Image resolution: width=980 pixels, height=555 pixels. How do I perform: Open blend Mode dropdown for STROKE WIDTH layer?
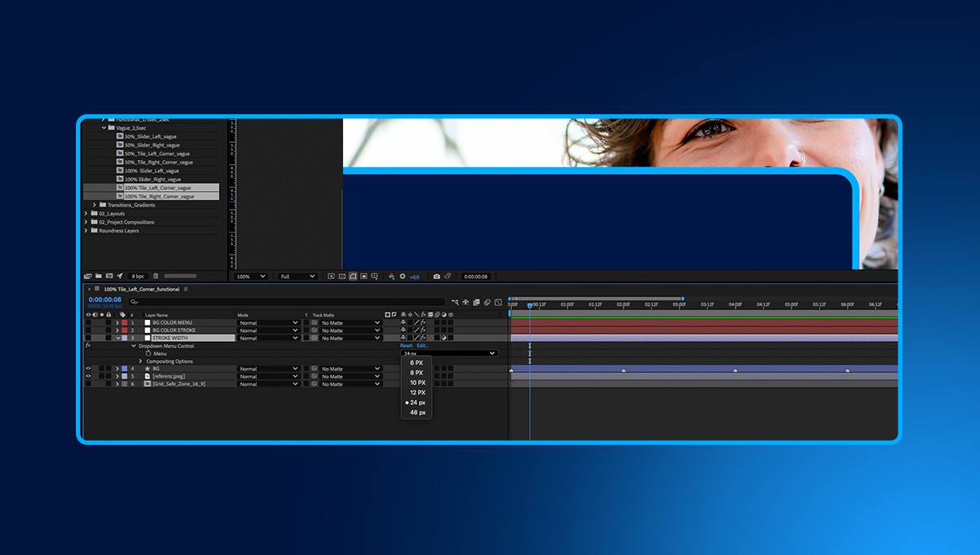click(269, 338)
